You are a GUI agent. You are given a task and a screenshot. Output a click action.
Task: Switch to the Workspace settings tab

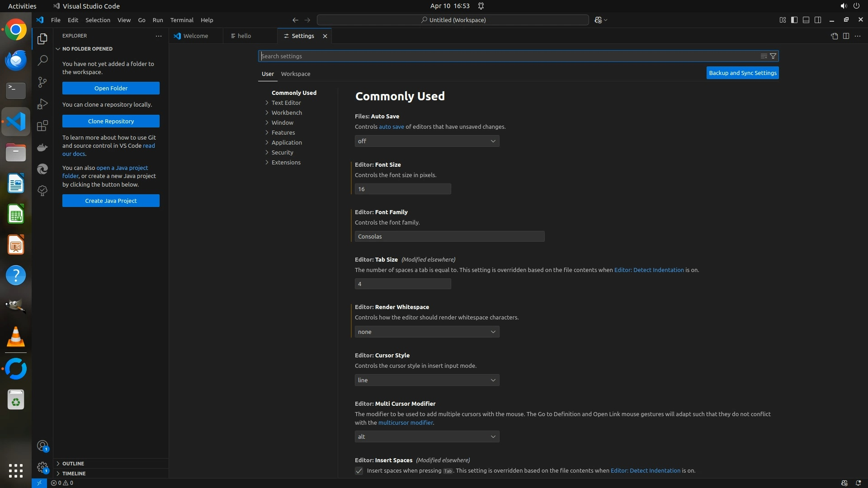(295, 74)
